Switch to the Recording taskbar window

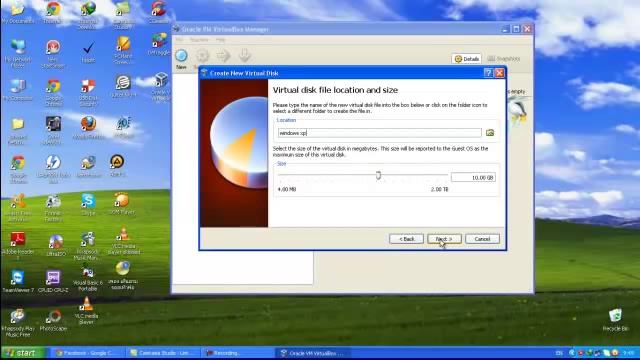[238, 353]
